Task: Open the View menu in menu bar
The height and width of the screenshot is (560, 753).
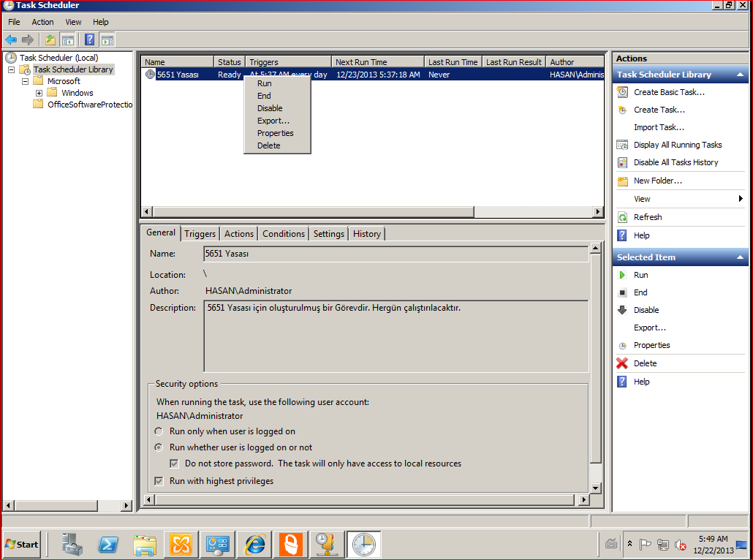Action: click(x=74, y=22)
